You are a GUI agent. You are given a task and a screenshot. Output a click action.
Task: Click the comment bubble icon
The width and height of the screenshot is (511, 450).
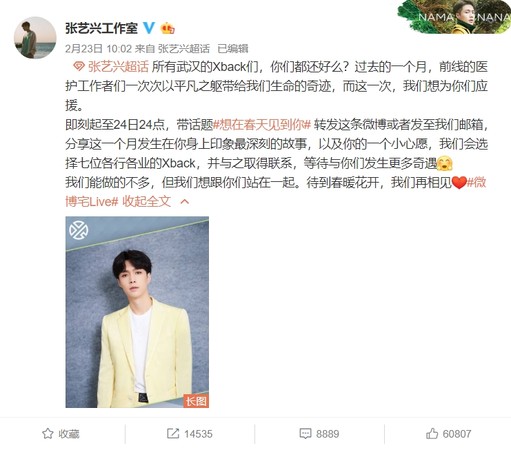tap(305, 434)
